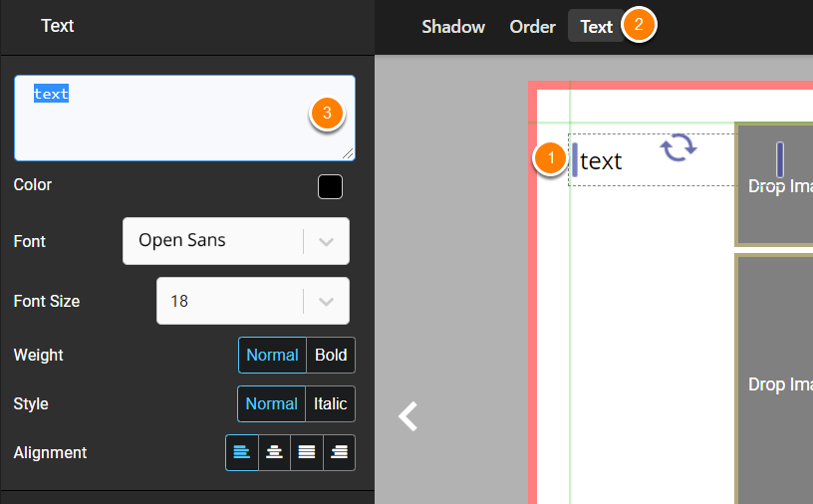Switch to the Shadow tab
This screenshot has width=813, height=504.
click(x=453, y=27)
